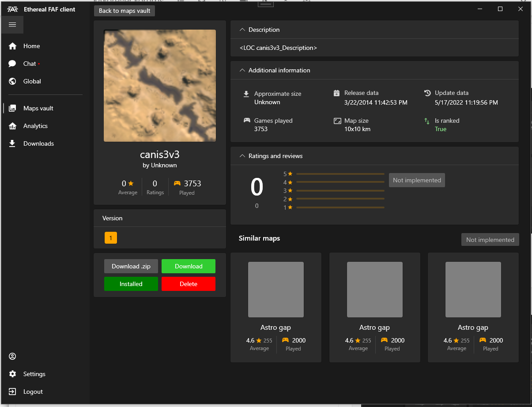
Task: Click the Release data calendar icon
Action: [x=336, y=93]
